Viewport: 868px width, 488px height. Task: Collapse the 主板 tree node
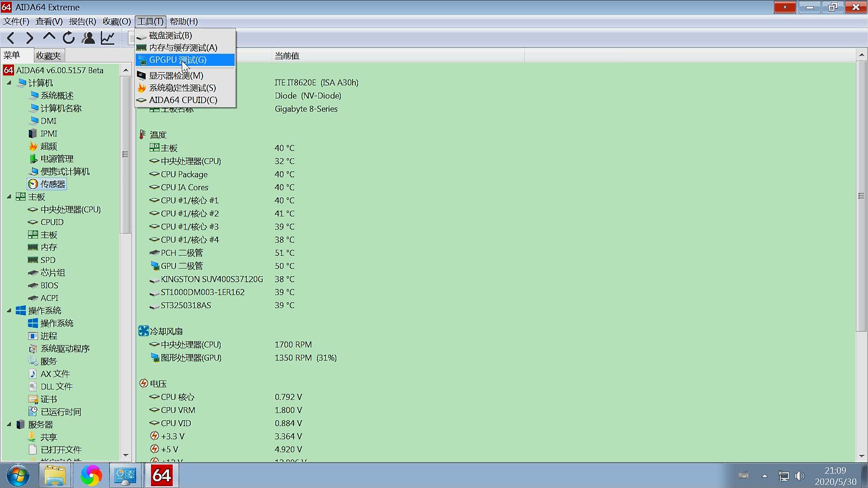click(9, 197)
